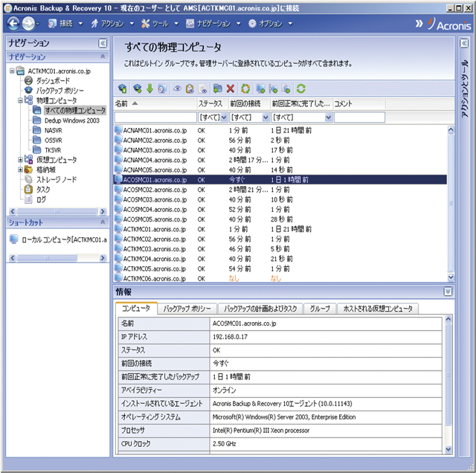Click the コメント column header

point(359,104)
